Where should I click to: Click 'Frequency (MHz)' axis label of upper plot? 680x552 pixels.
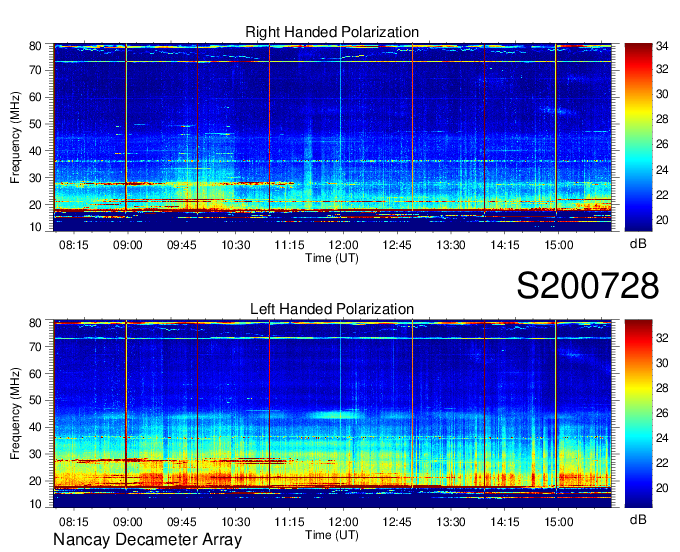coord(15,137)
